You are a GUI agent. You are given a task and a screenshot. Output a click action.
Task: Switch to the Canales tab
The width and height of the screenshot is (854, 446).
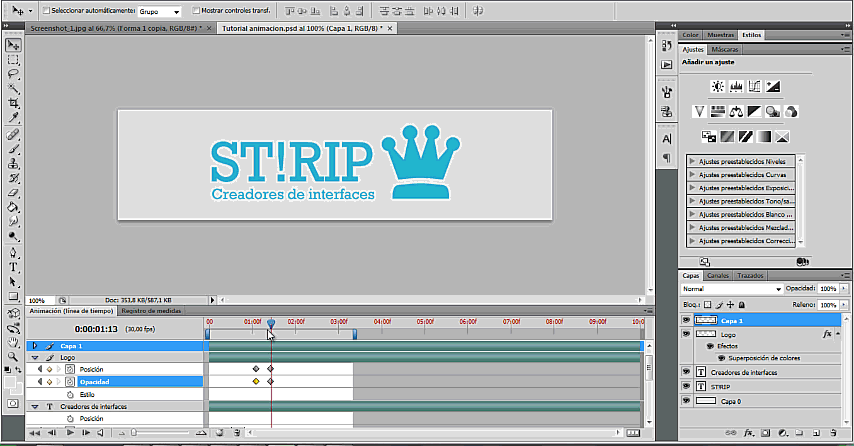718,276
